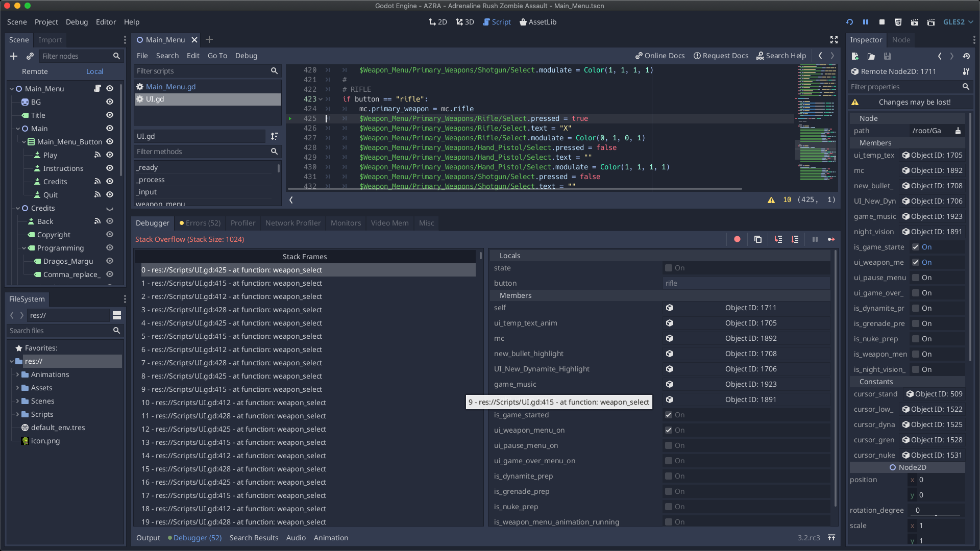Open the GLES2 renderer dropdown
Image resolution: width=980 pixels, height=551 pixels.
[958, 22]
